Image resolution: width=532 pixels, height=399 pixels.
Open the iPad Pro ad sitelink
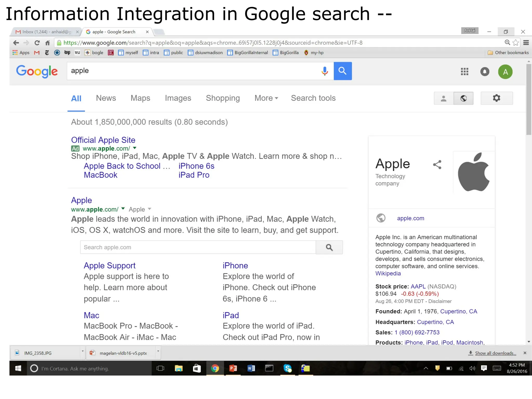[194, 175]
